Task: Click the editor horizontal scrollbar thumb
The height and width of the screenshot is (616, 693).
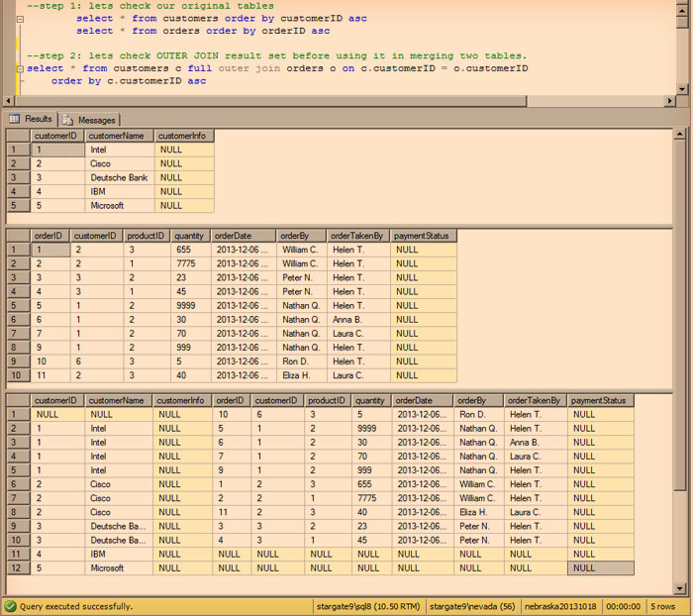Action: click(x=269, y=101)
